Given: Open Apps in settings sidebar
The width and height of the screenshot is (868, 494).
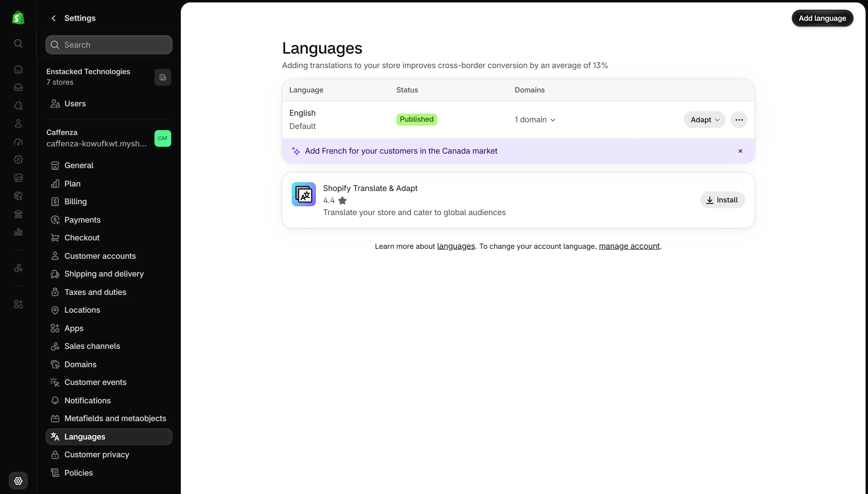Looking at the screenshot, I should click(x=109, y=328).
